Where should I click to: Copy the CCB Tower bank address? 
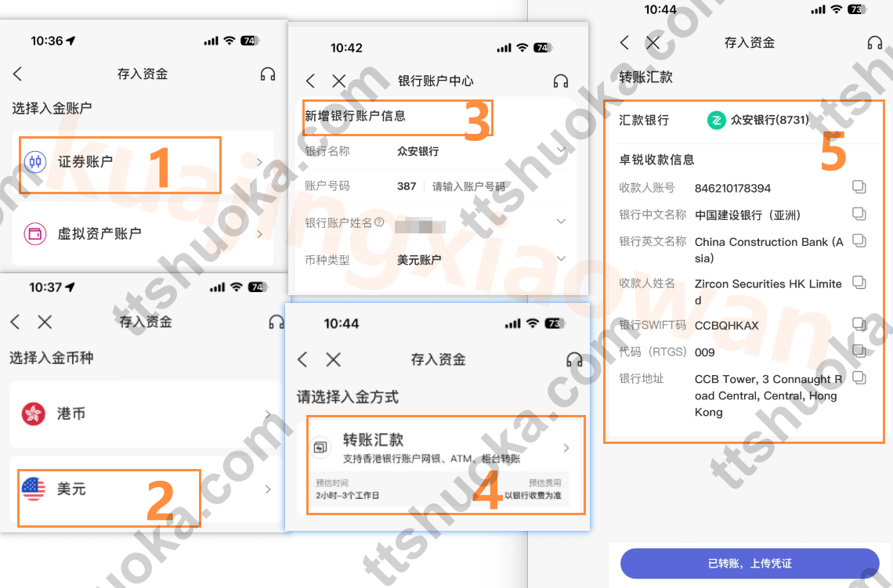859,378
